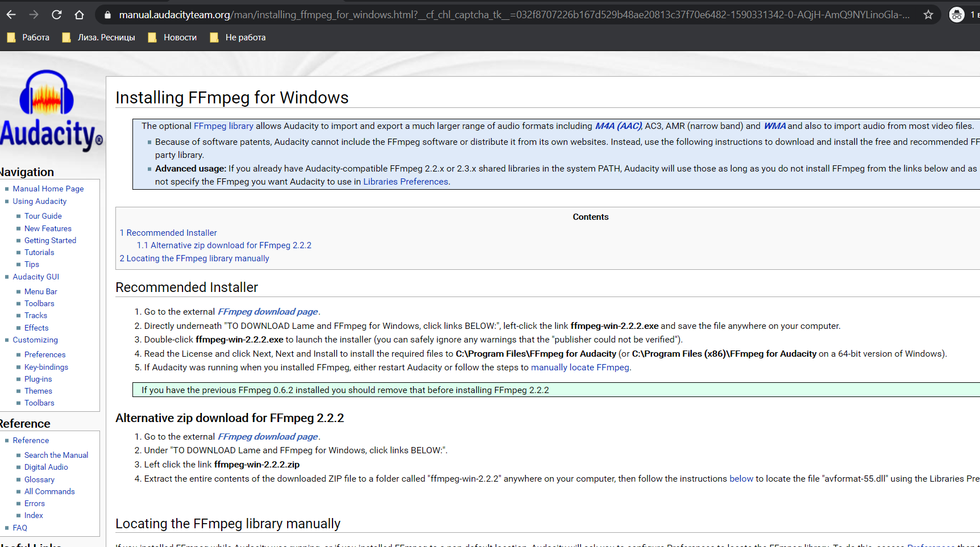This screenshot has height=547, width=980.
Task: Open the browser home page icon
Action: pyautogui.click(x=79, y=15)
